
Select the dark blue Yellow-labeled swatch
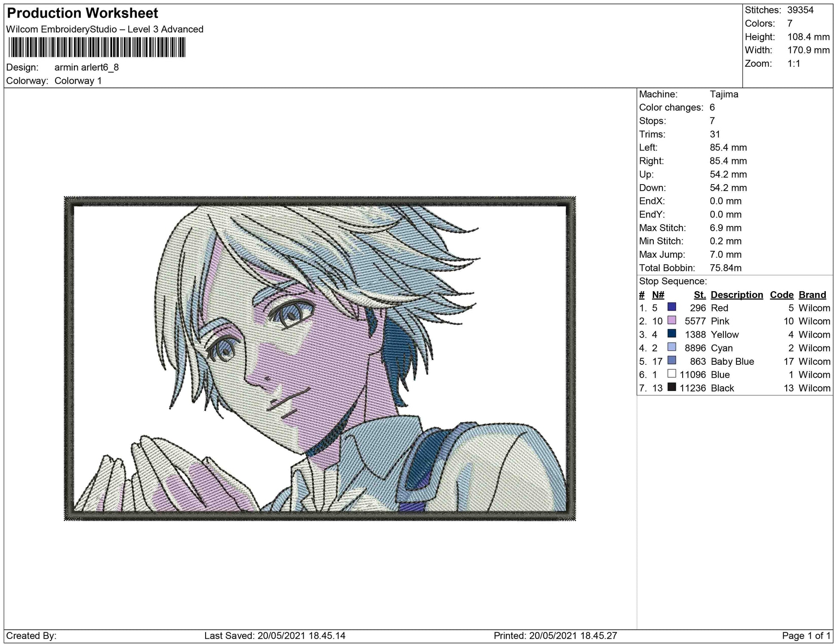(671, 334)
